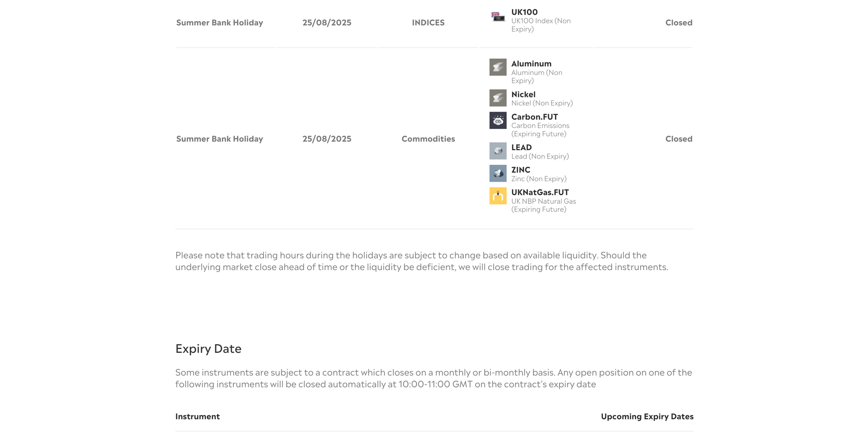Screen dimensions: 868x441
Task: Click the Upcoming Expiry Dates column header
Action: pos(647,417)
